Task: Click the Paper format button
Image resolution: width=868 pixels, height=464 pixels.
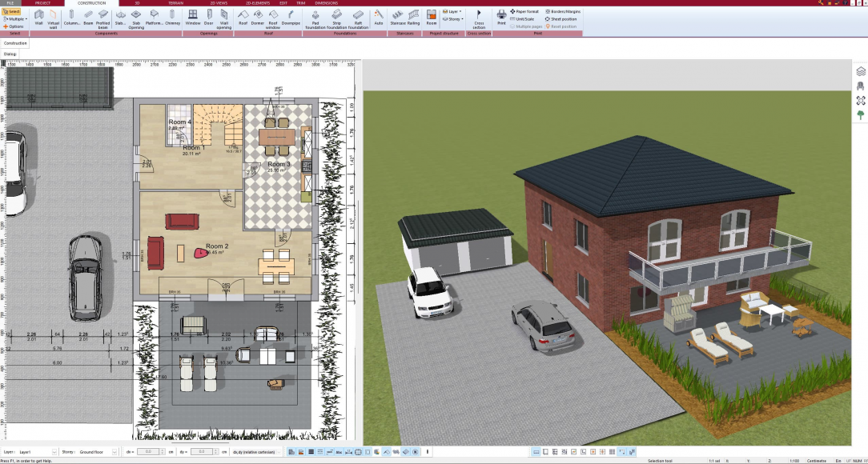Action: pyautogui.click(x=525, y=11)
